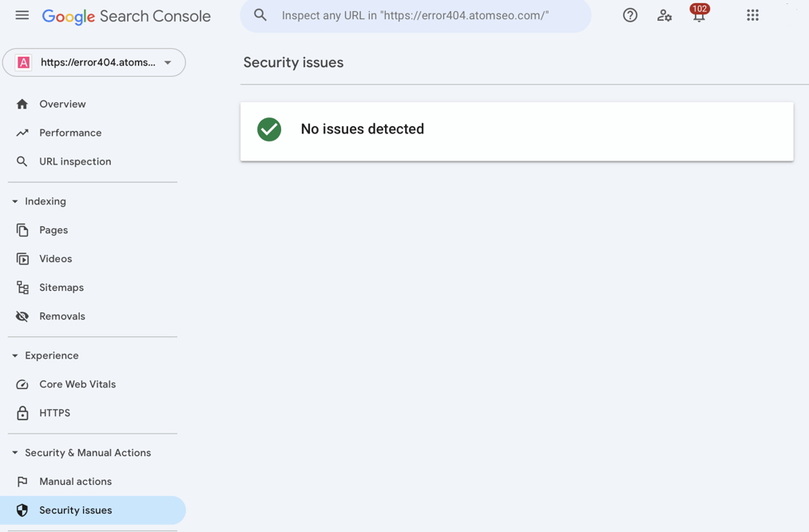This screenshot has height=532, width=809.
Task: Open the property selector dropdown
Action: point(94,62)
